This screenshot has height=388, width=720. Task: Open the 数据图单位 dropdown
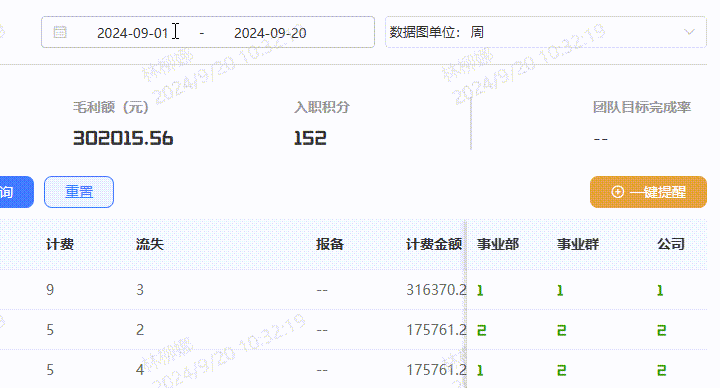click(546, 32)
